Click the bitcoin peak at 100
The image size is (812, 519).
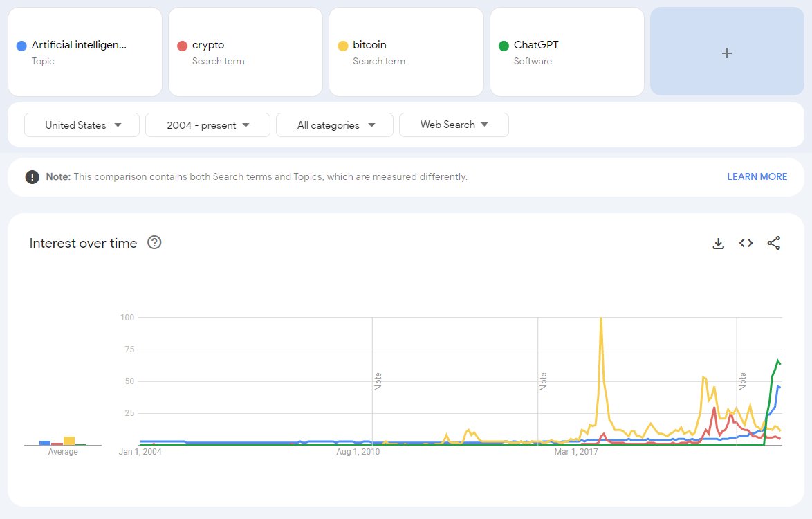601,318
